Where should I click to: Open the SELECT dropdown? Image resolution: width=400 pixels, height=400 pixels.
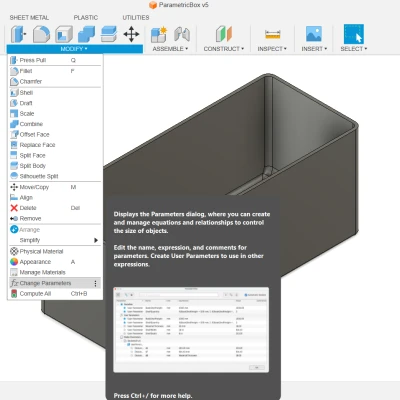click(354, 49)
